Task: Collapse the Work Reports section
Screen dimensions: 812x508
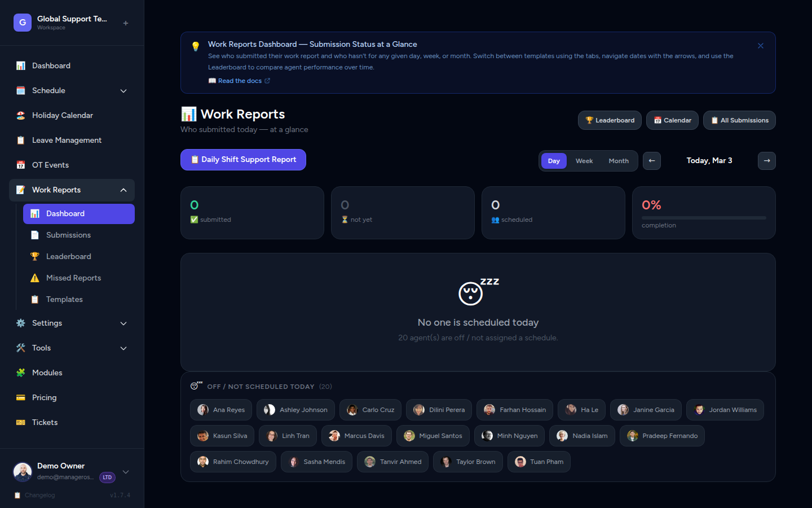Action: point(123,190)
